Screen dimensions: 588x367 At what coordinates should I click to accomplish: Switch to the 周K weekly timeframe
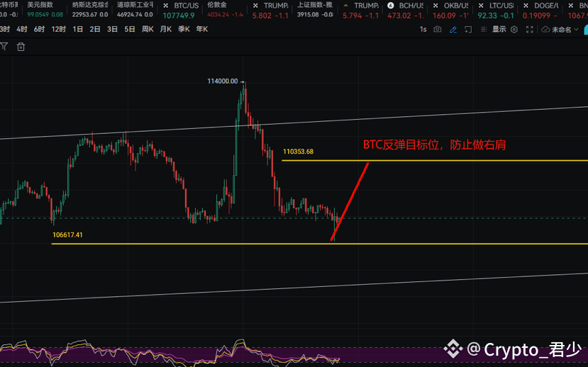click(x=148, y=29)
